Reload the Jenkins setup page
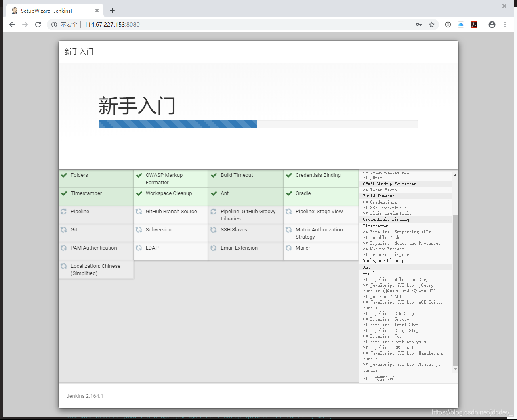This screenshot has width=517, height=420. (38, 25)
